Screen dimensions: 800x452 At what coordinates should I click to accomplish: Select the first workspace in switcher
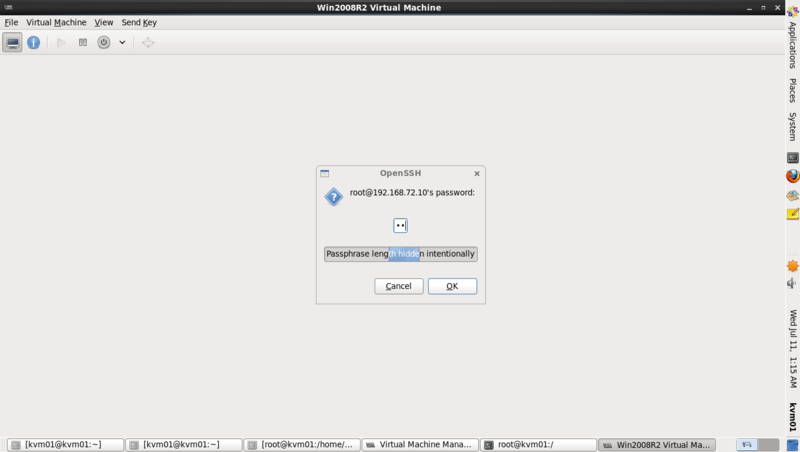click(746, 445)
